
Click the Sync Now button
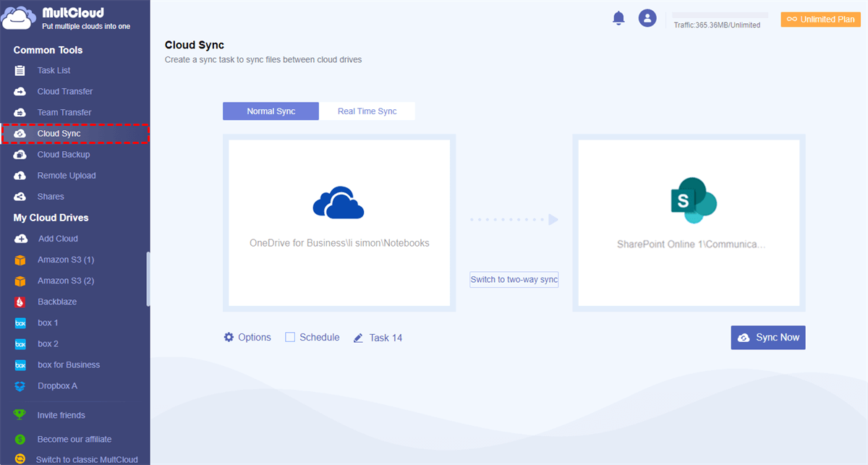(767, 337)
